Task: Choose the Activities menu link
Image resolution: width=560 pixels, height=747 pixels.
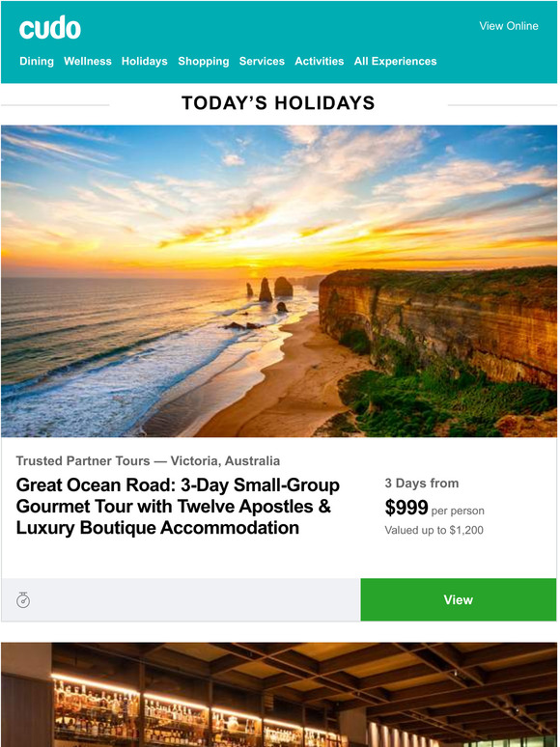Action: tap(320, 62)
